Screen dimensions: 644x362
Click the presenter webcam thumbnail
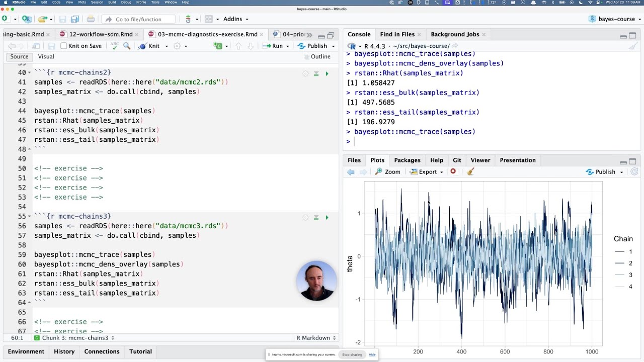pos(316,281)
